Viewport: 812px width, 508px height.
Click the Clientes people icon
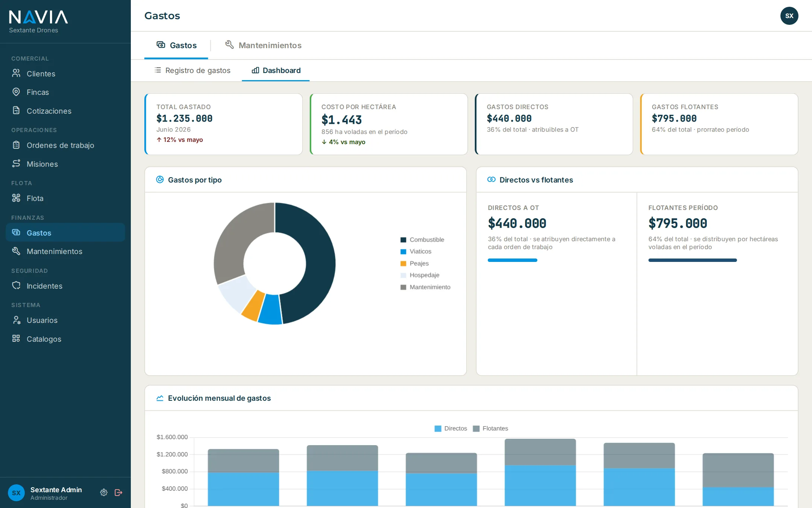(x=16, y=73)
